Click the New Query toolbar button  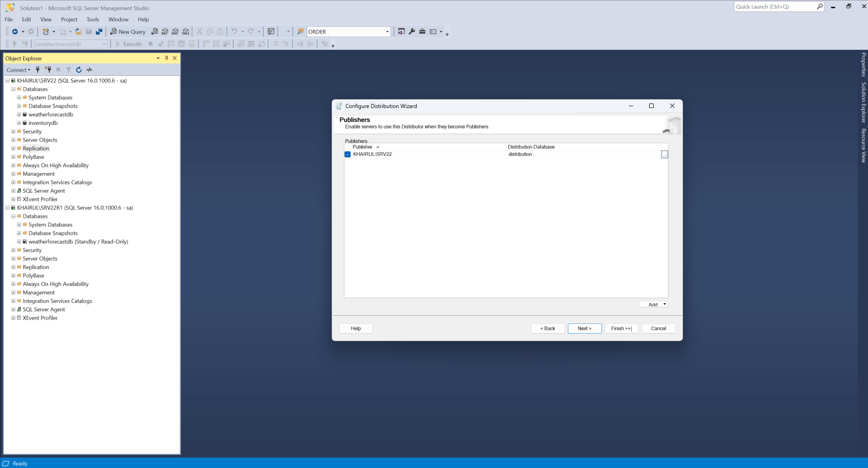pos(128,32)
